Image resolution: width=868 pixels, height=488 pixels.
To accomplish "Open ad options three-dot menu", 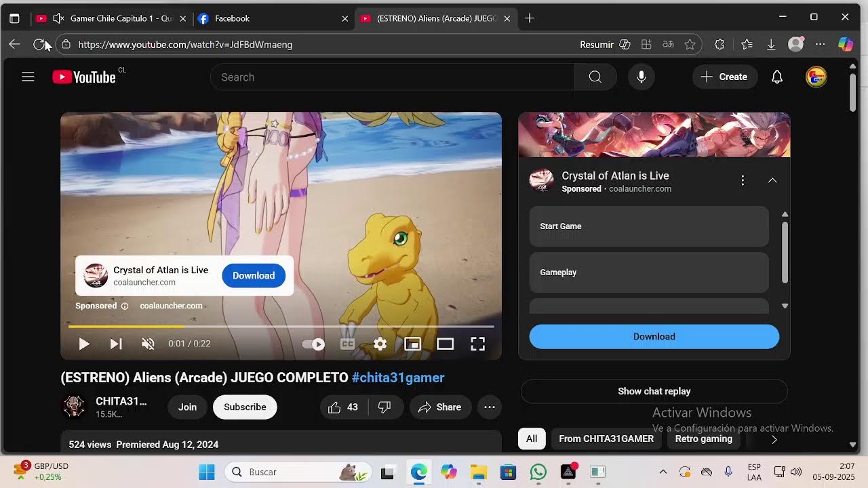I will click(x=743, y=180).
